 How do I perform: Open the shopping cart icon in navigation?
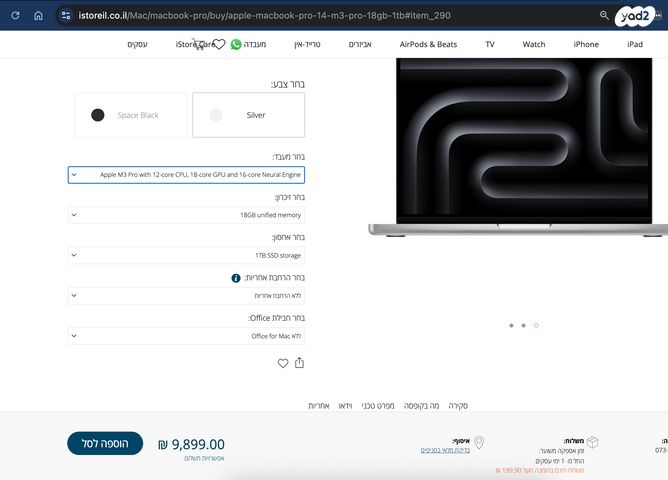(199, 44)
